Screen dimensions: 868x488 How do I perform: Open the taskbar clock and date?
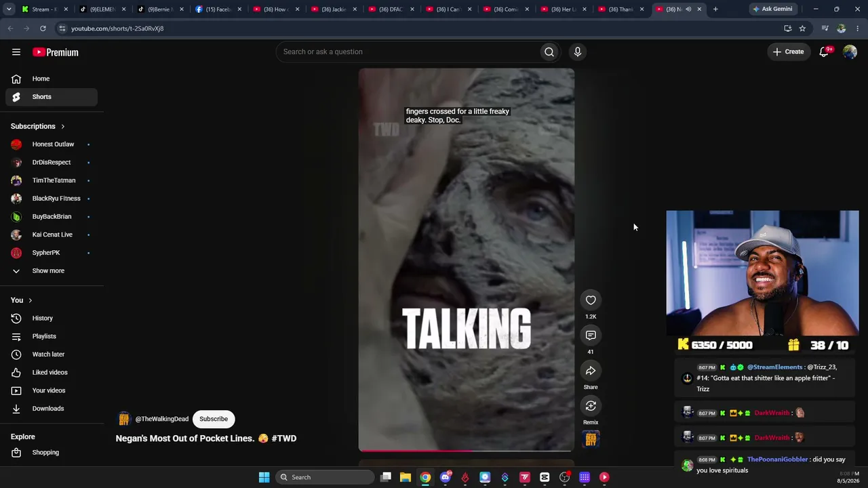click(x=848, y=477)
